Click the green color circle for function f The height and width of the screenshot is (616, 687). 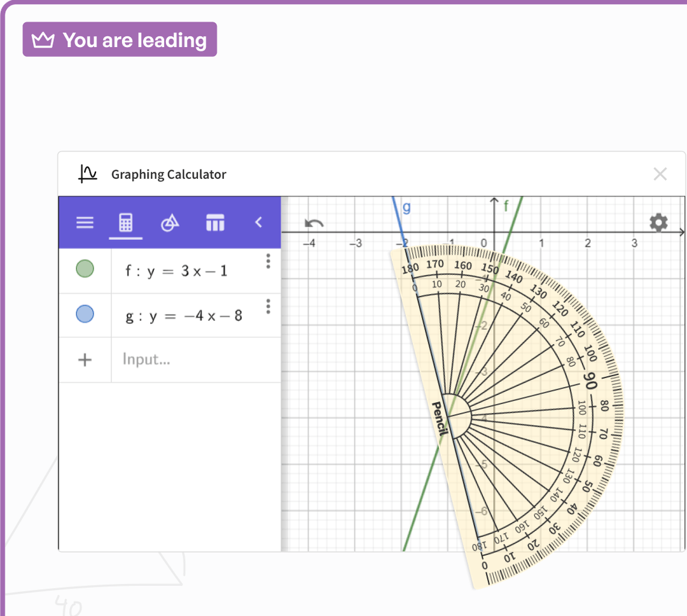tap(85, 268)
